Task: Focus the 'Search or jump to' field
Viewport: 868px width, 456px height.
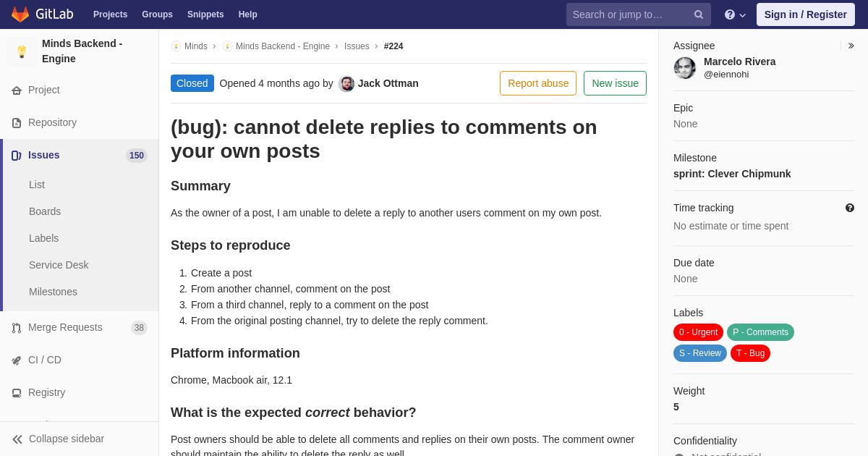Action: (639, 14)
